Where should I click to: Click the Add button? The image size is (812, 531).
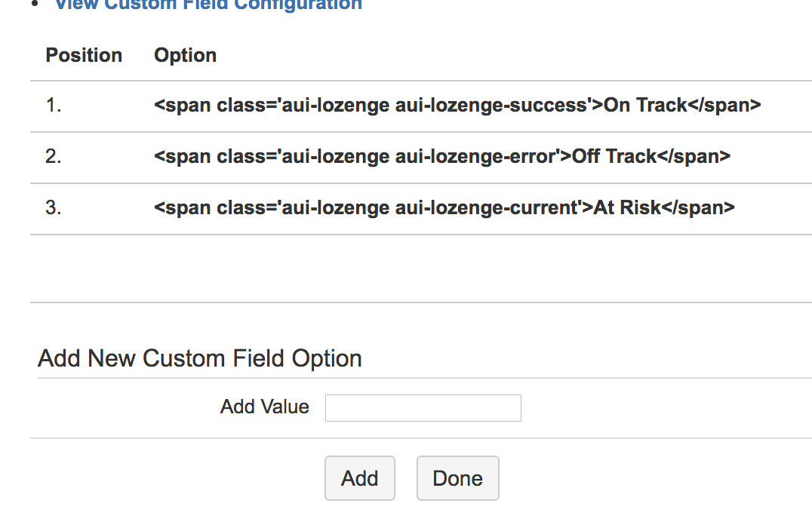pyautogui.click(x=360, y=478)
